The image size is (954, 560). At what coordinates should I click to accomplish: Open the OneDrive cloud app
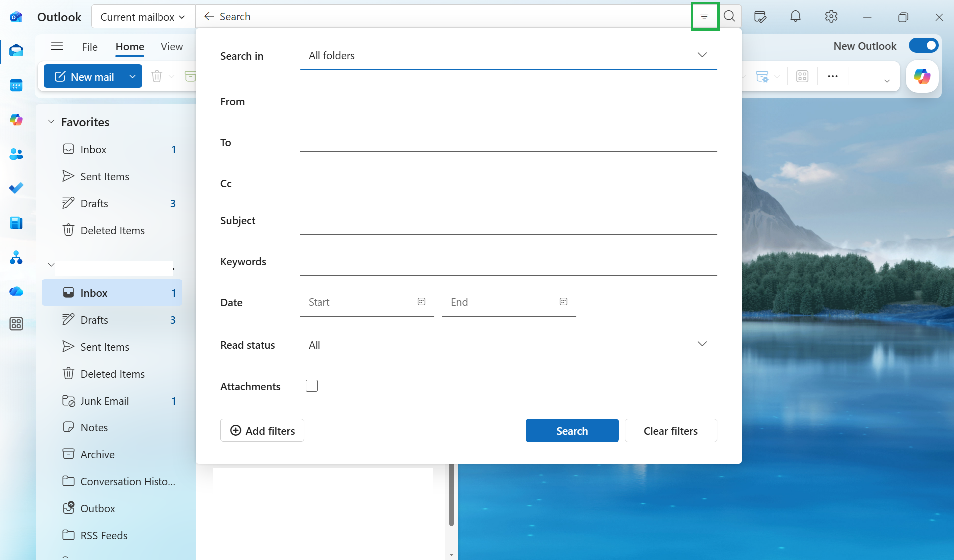16,291
